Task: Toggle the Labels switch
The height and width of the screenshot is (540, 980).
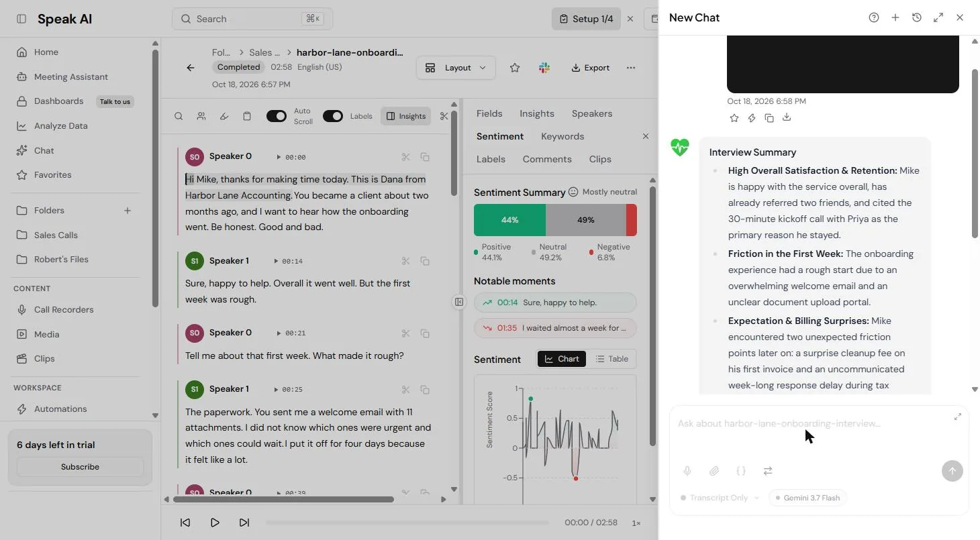Action: pyautogui.click(x=333, y=116)
